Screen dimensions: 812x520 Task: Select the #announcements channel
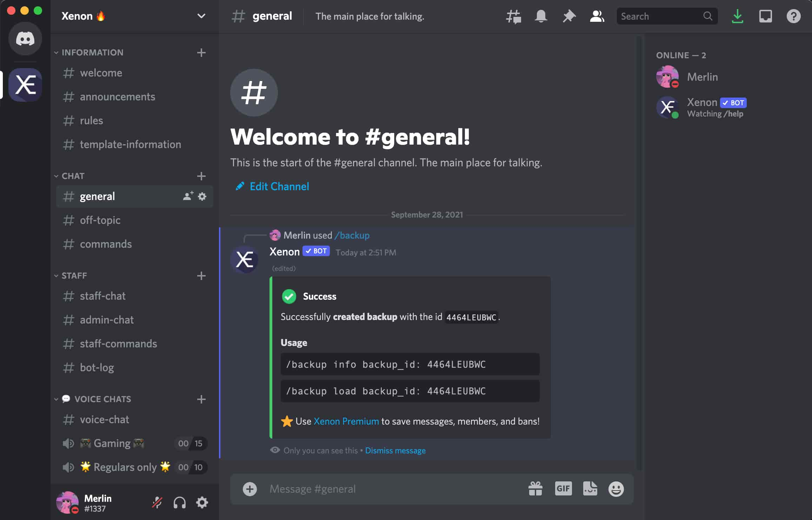click(x=117, y=96)
